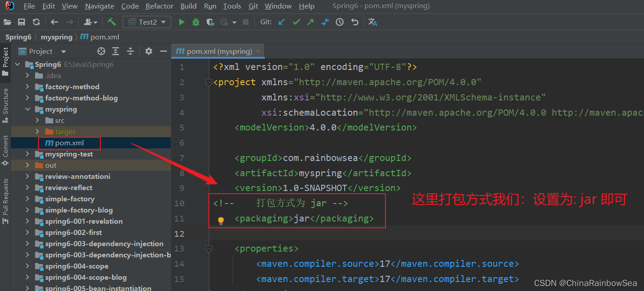Open the Git menu
644x291 pixels.
click(253, 6)
